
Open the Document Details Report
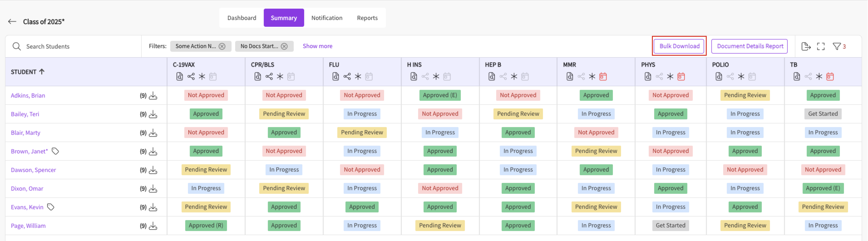(749, 46)
